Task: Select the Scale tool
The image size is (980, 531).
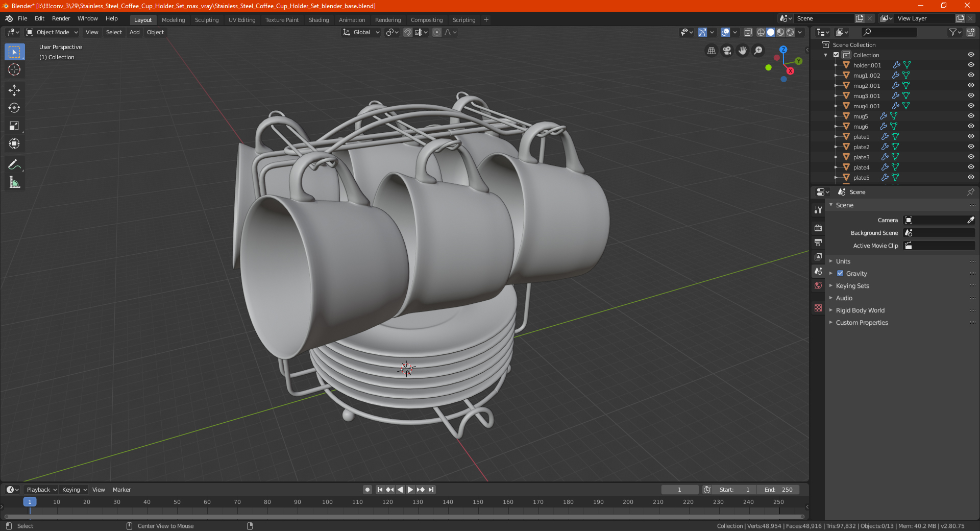Action: [14, 126]
